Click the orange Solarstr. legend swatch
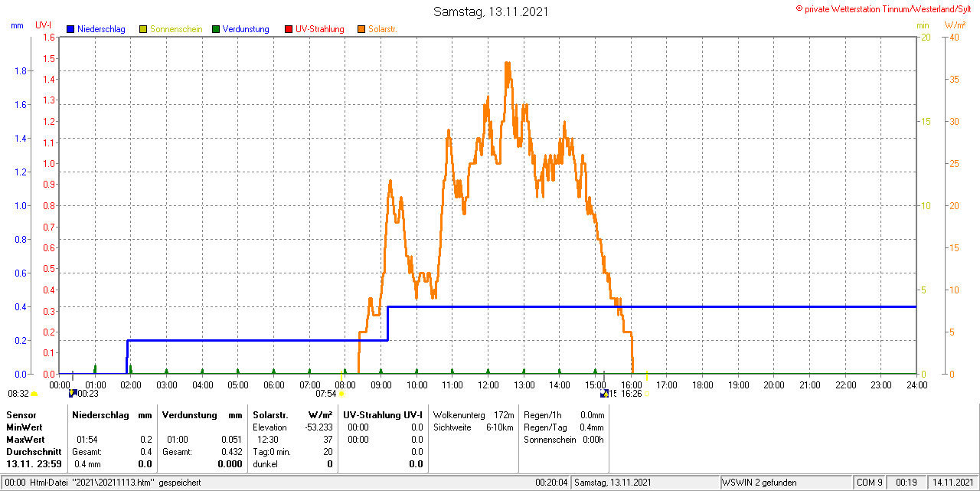 coord(361,29)
